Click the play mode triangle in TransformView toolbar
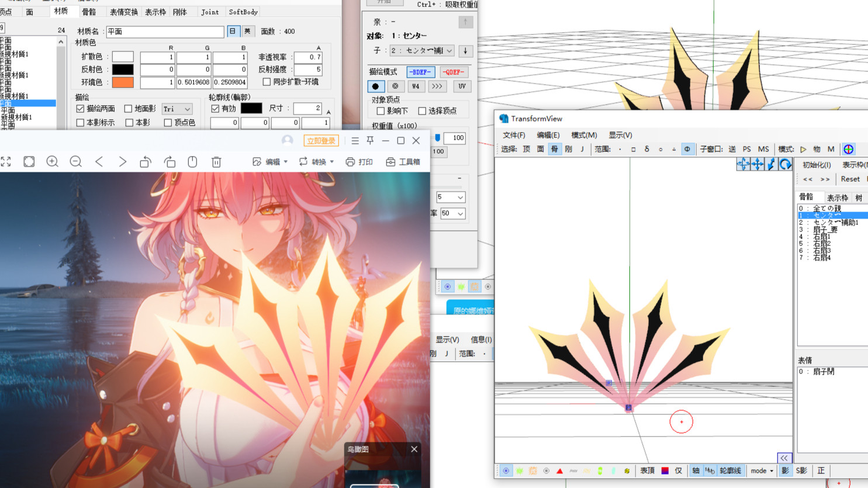The height and width of the screenshot is (488, 868). point(803,150)
